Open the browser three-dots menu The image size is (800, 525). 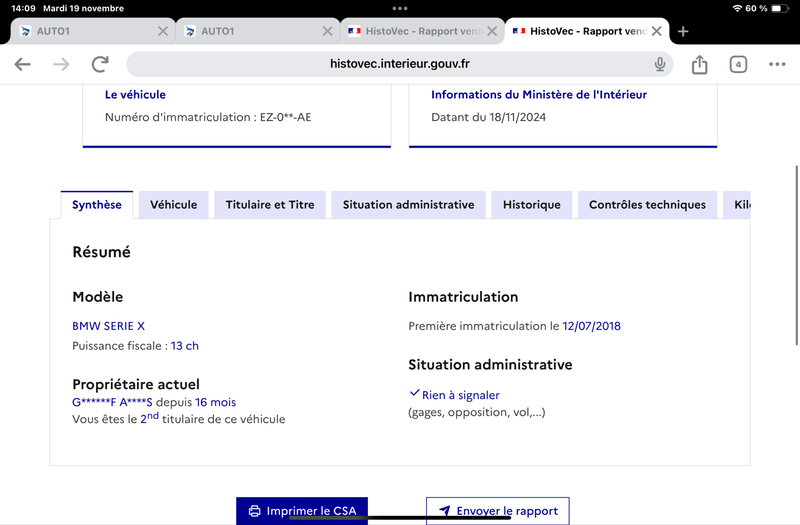(x=777, y=64)
